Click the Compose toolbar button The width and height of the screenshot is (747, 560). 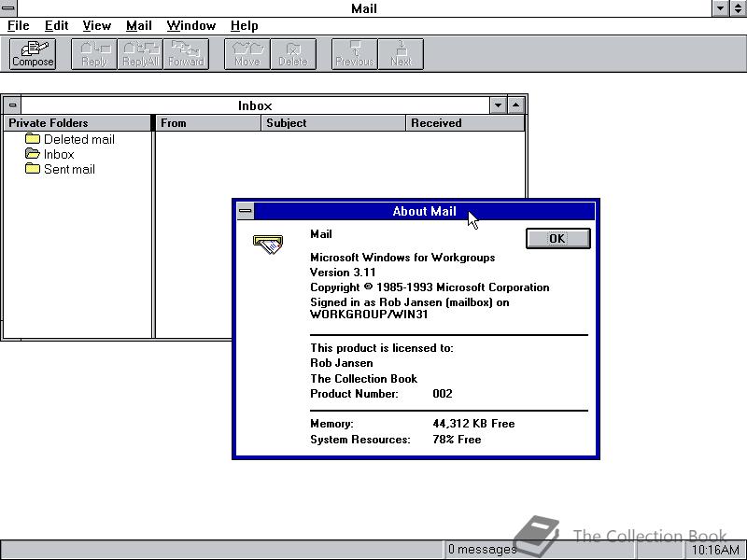(33, 54)
